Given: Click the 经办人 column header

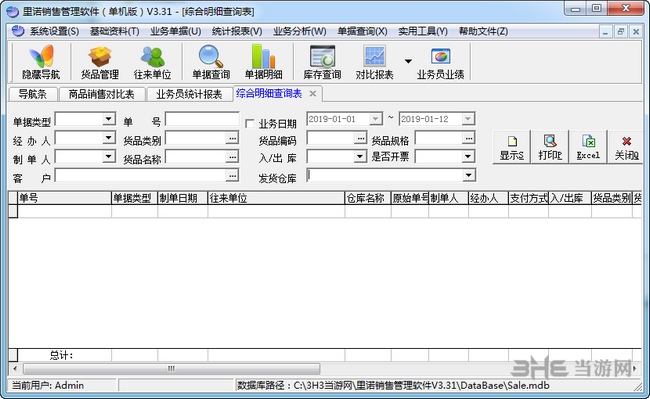Looking at the screenshot, I should [488, 198].
